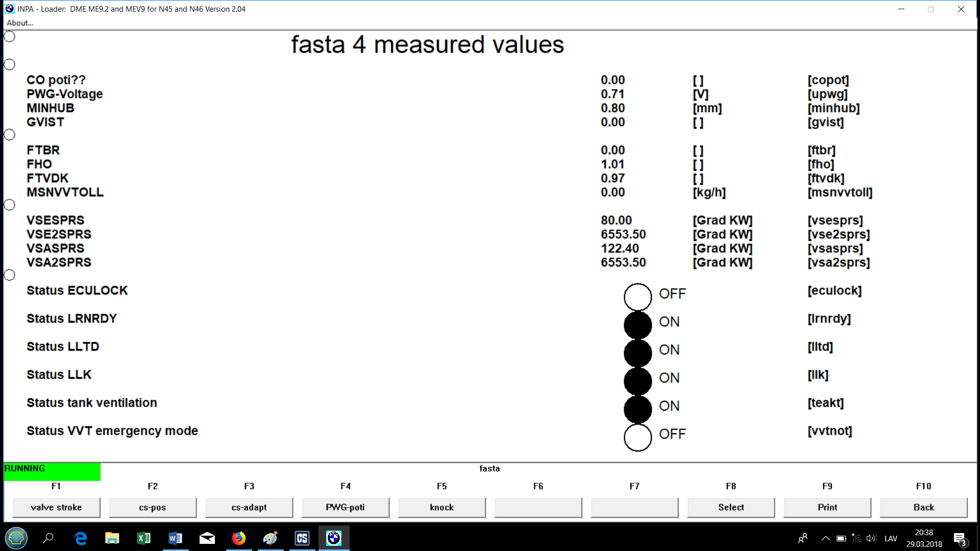
Task: Open the About... menu
Action: pyautogui.click(x=20, y=23)
